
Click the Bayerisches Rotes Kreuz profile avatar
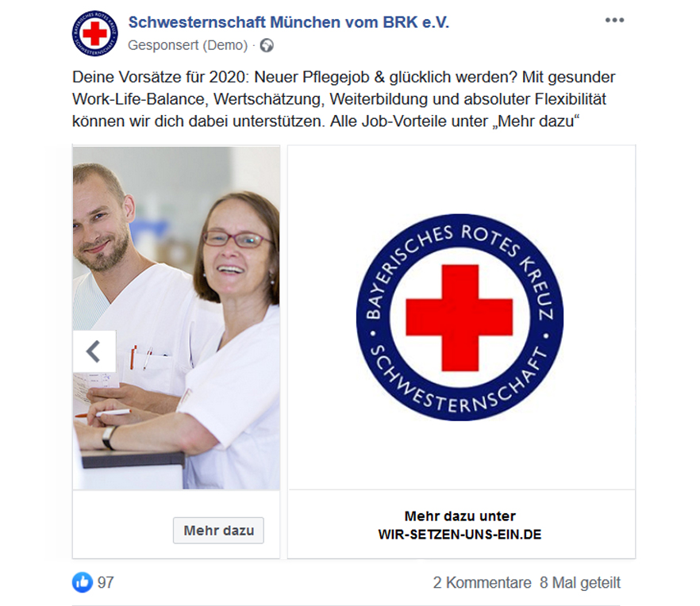[x=95, y=33]
